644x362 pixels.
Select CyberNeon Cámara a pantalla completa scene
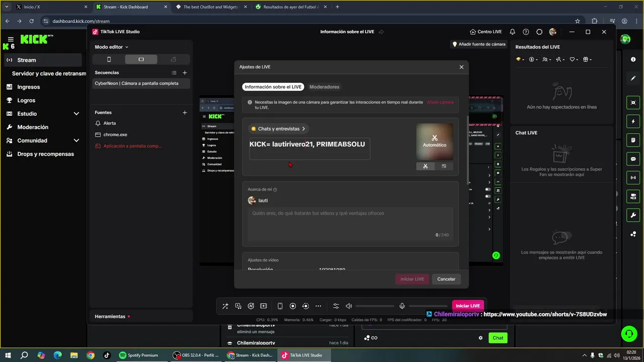tap(141, 83)
